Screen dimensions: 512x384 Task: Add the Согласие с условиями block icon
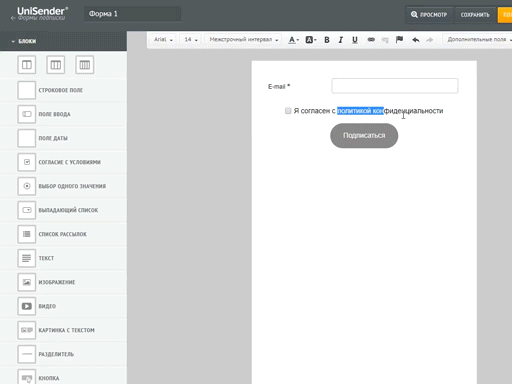coord(27,162)
